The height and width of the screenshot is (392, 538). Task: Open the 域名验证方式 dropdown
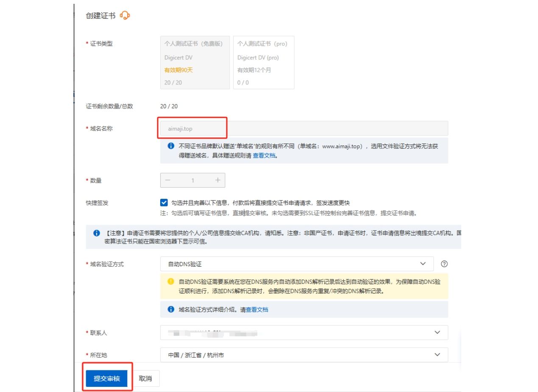(297, 264)
